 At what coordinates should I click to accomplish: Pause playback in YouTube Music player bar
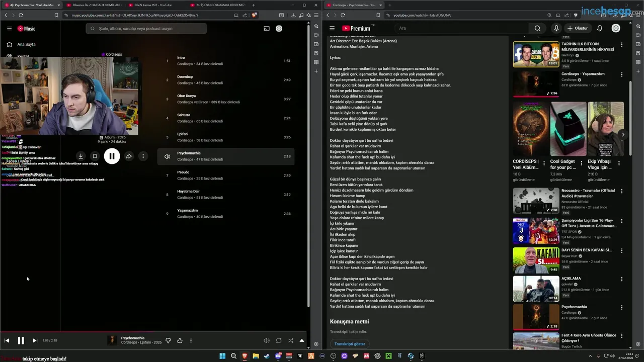pos(21,340)
